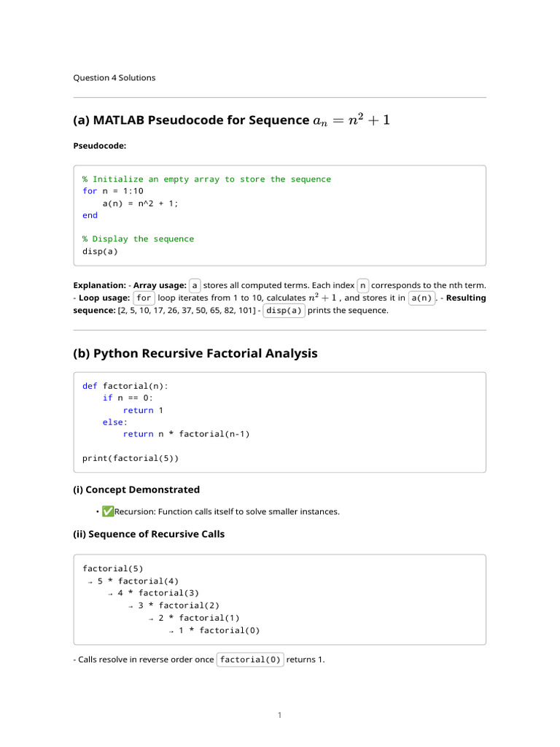The width and height of the screenshot is (560, 747).
Task: Click the inline 'factorial(0)' code tag at bottom
Action: 251,659
